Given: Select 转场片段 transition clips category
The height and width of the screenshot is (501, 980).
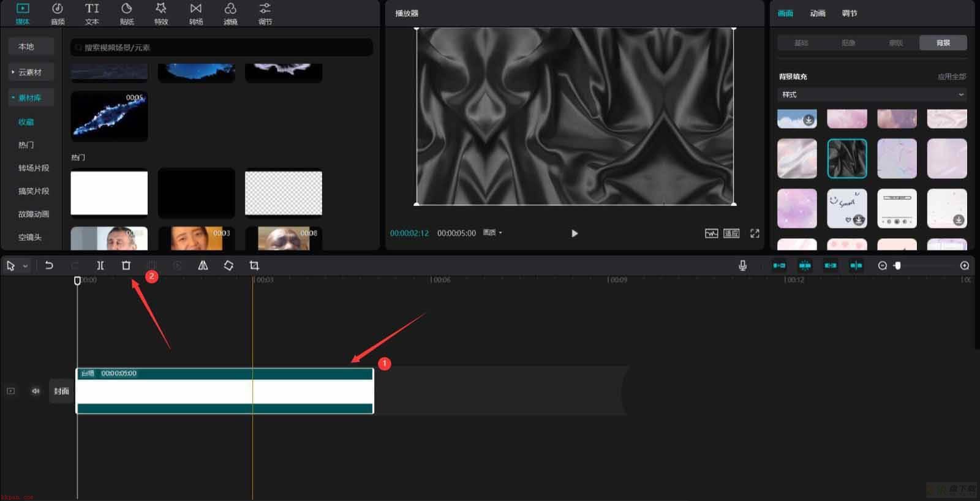Looking at the screenshot, I should coord(34,168).
